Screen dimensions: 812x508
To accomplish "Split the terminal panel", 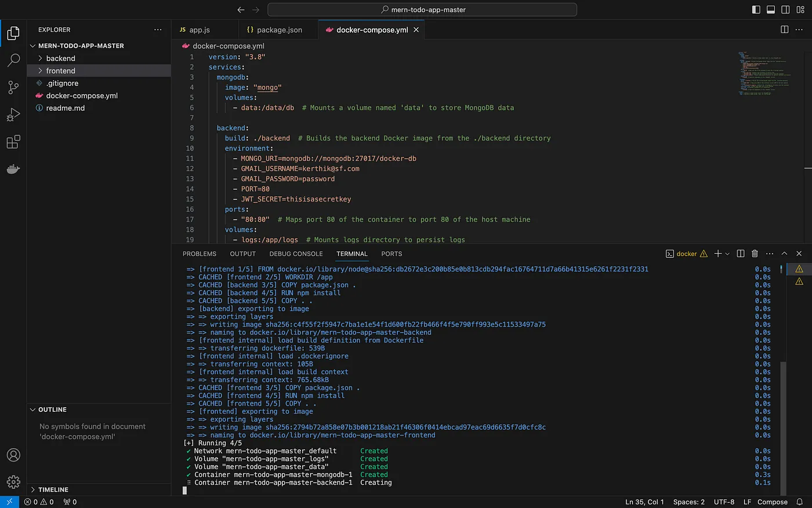I will (x=741, y=254).
